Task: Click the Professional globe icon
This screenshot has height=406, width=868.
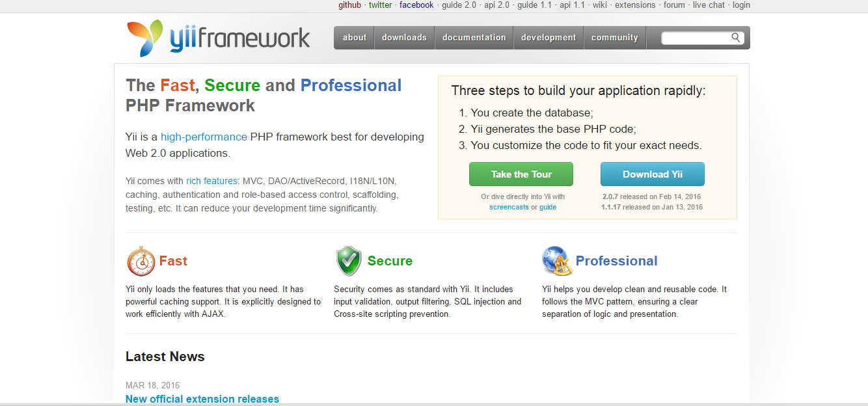Action: click(x=557, y=261)
